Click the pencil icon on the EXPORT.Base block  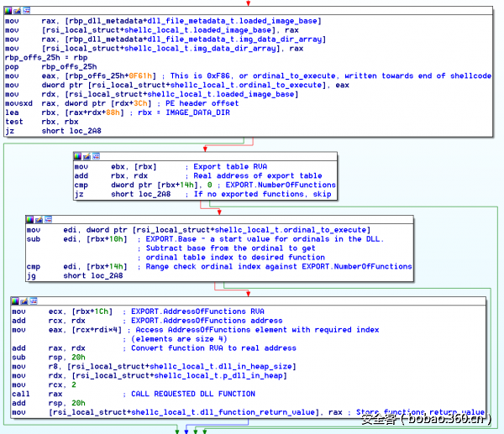pyautogui.click(x=38, y=220)
